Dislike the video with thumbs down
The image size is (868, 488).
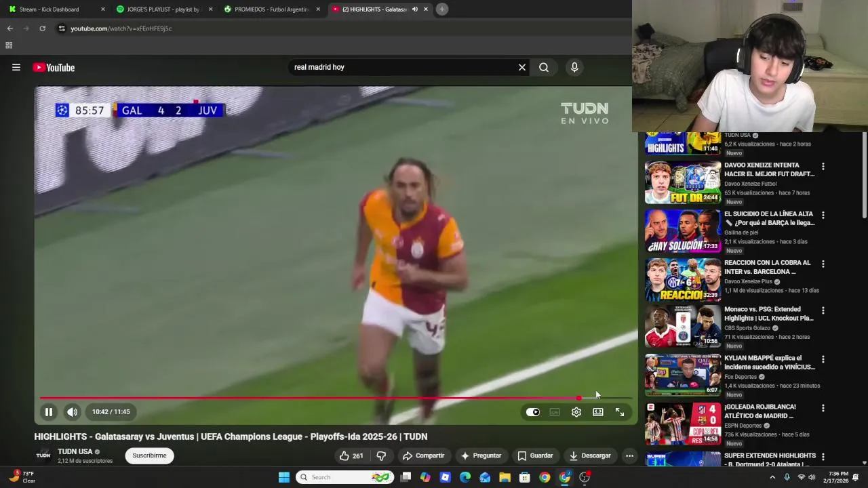[x=381, y=456]
